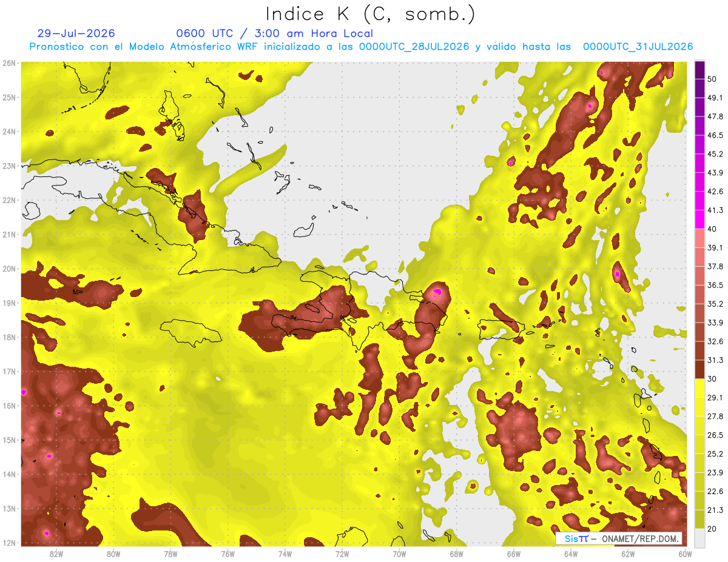Click the colorbar value '43.9'
The image size is (728, 562).
tap(715, 173)
